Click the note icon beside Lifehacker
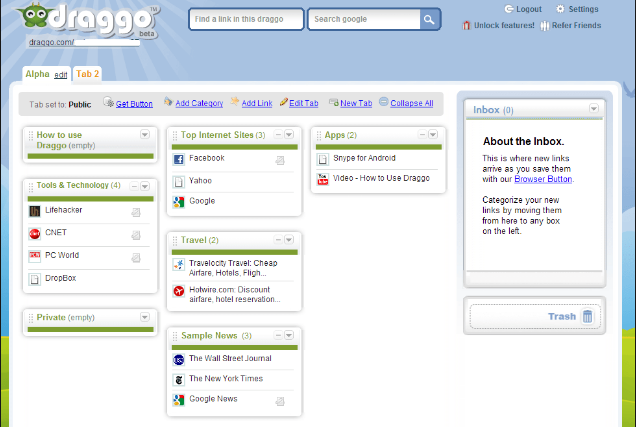 pos(136,212)
